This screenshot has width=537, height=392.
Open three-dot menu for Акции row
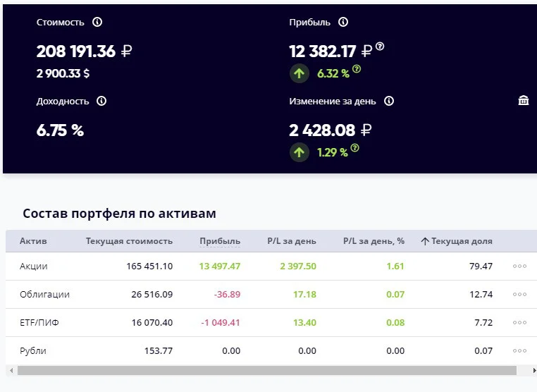[519, 267]
